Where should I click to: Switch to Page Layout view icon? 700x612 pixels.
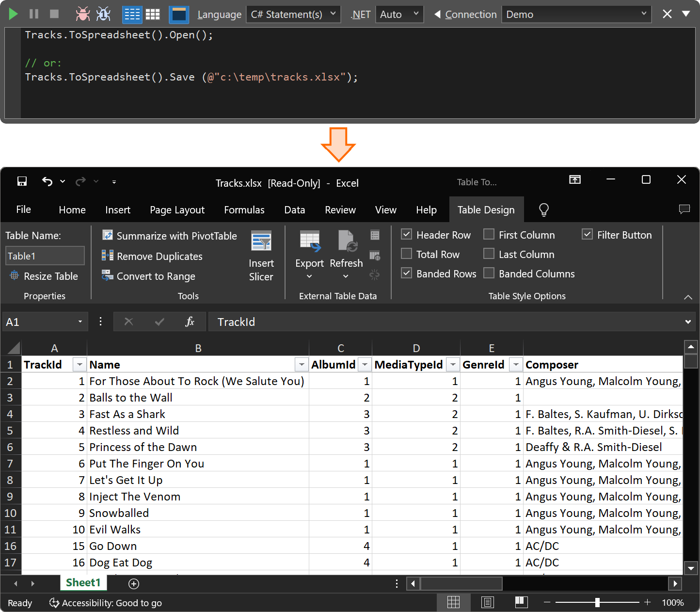point(488,602)
